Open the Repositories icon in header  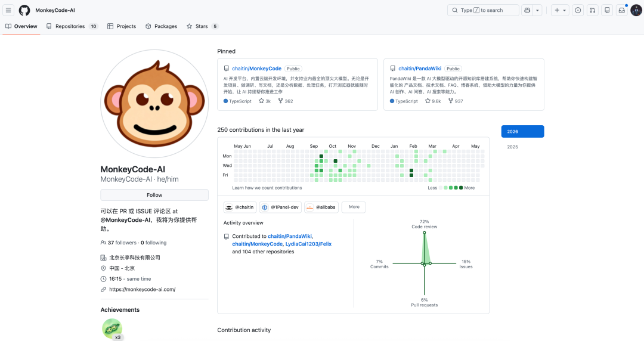click(607, 10)
